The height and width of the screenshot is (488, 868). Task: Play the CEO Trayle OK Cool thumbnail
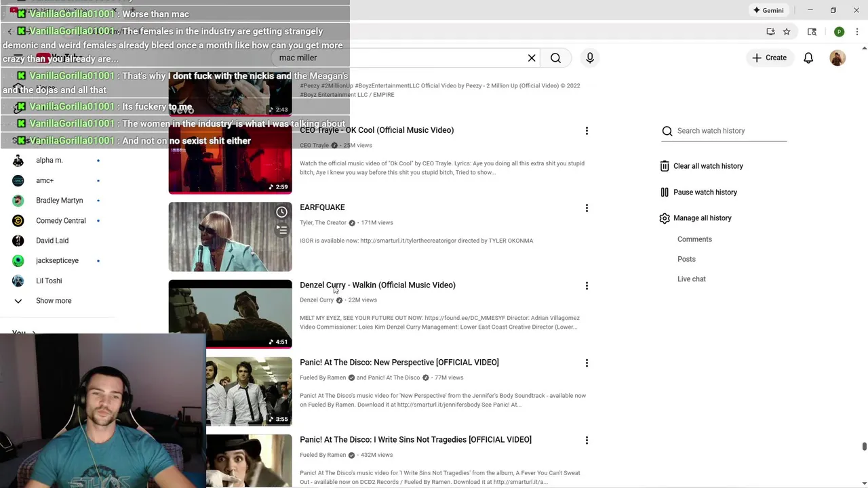(x=230, y=159)
